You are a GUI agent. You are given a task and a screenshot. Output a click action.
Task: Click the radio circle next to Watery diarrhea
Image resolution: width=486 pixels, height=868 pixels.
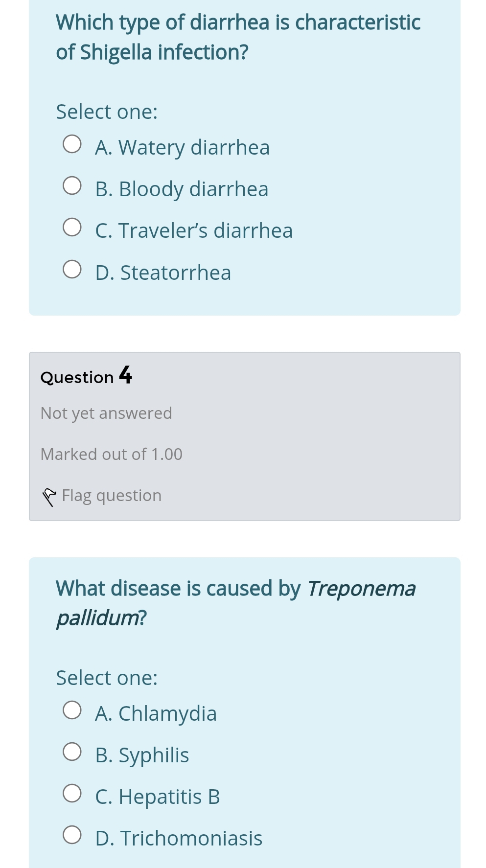72,143
